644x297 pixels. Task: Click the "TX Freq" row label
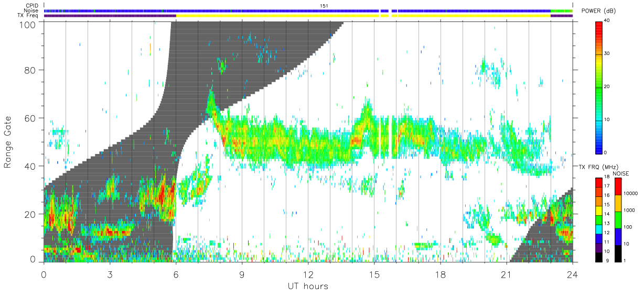coord(28,15)
